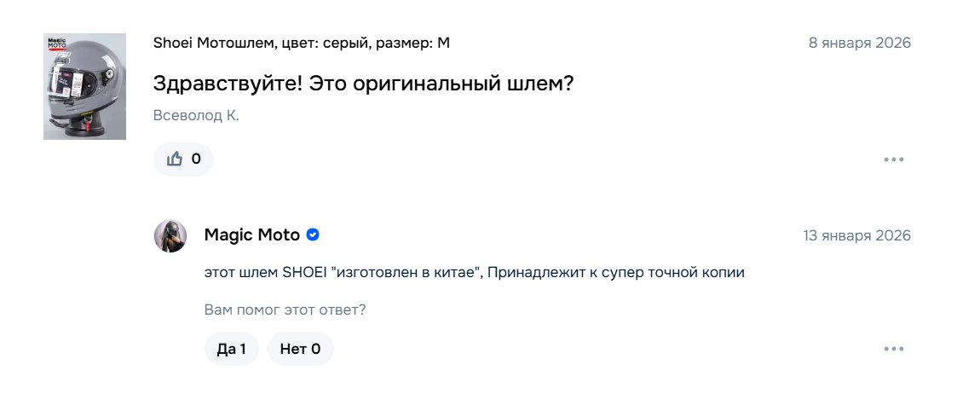The image size is (980, 417).
Task: Click the blue verified badge beside Magic Moto
Action: [313, 235]
